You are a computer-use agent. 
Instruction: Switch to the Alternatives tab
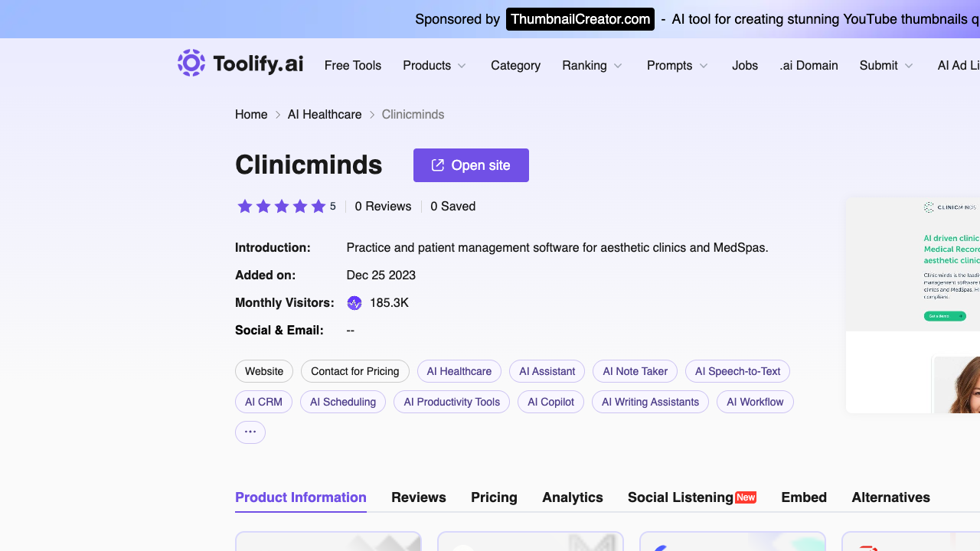pos(891,497)
